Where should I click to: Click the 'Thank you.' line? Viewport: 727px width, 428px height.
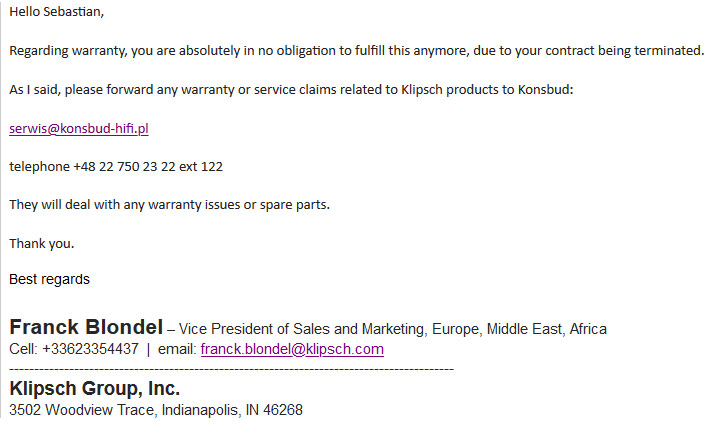point(42,243)
